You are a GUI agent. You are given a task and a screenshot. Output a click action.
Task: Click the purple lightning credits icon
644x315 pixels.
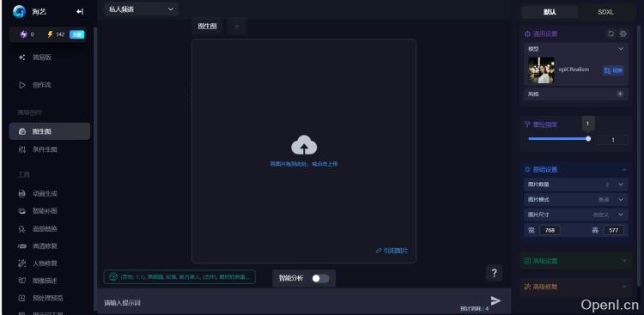tap(24, 34)
